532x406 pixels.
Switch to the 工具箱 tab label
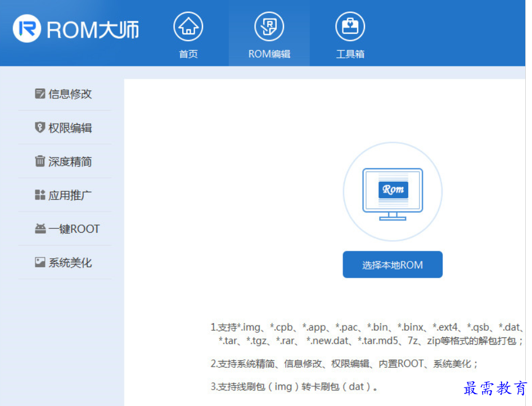350,54
